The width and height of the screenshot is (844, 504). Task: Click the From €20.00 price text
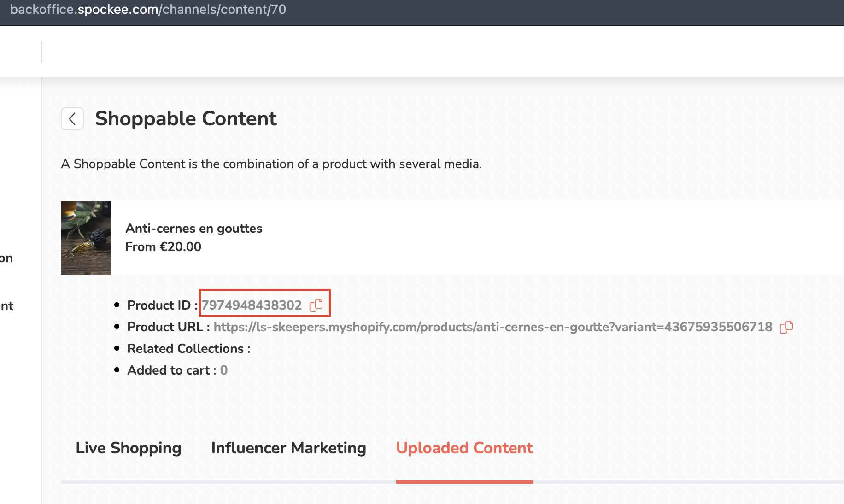[x=163, y=247]
